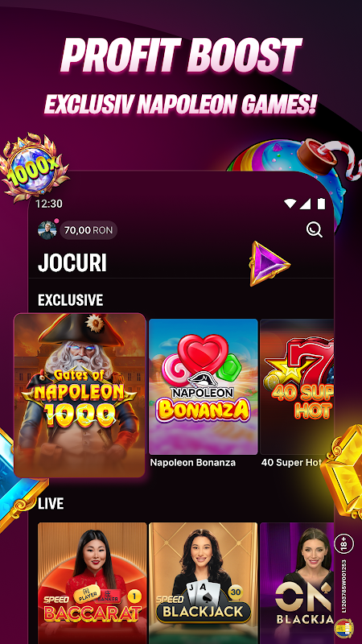Screen dimensions: 362x644
Task: Open the Napoleon Bonanza game tile
Action: coord(204,386)
